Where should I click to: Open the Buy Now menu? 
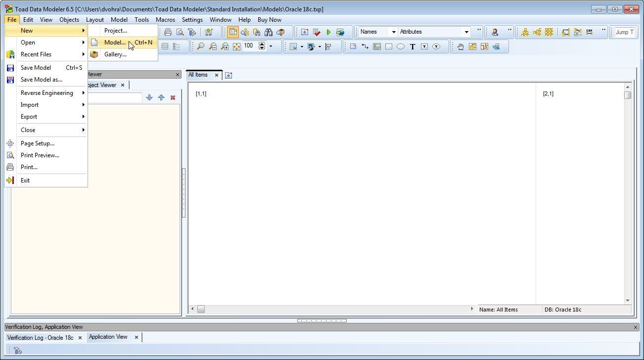(x=270, y=20)
